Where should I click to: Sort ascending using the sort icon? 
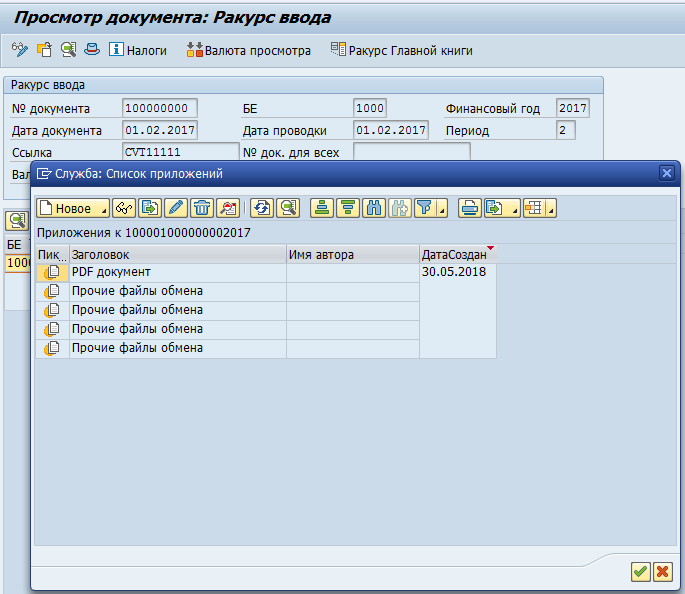[x=322, y=208]
